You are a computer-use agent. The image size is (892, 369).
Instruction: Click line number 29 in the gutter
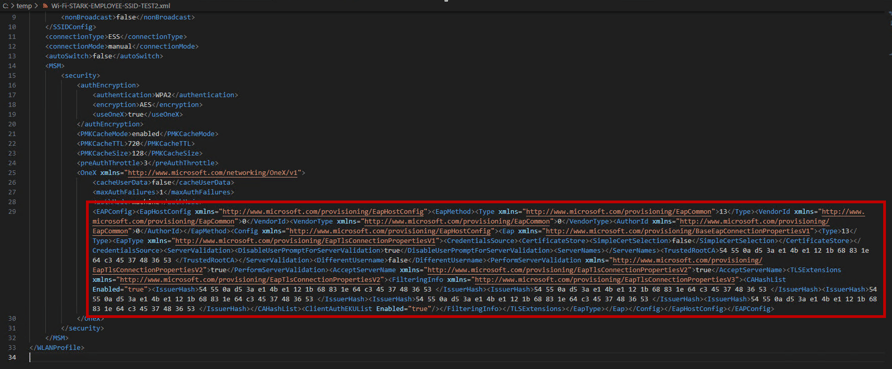[13, 212]
